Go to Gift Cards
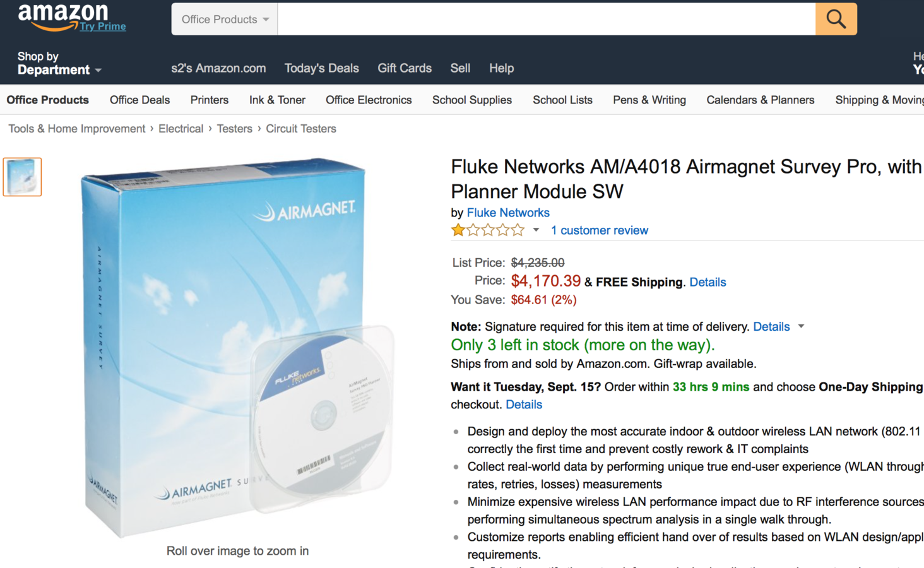Viewport: 924px width, 568px height. click(x=405, y=68)
